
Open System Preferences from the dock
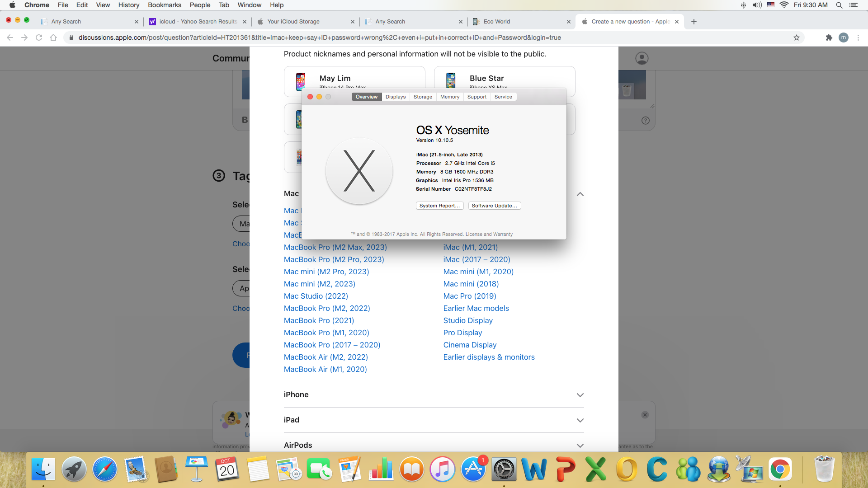tap(504, 469)
